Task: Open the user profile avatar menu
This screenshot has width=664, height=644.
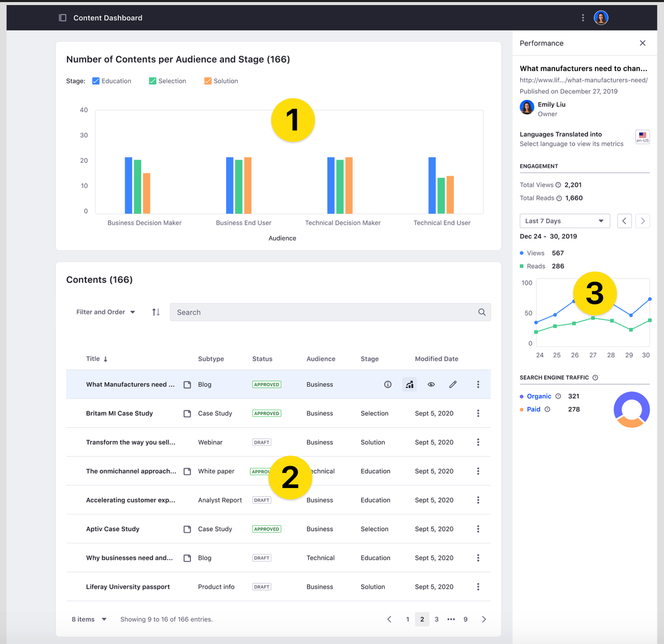Action: (601, 17)
